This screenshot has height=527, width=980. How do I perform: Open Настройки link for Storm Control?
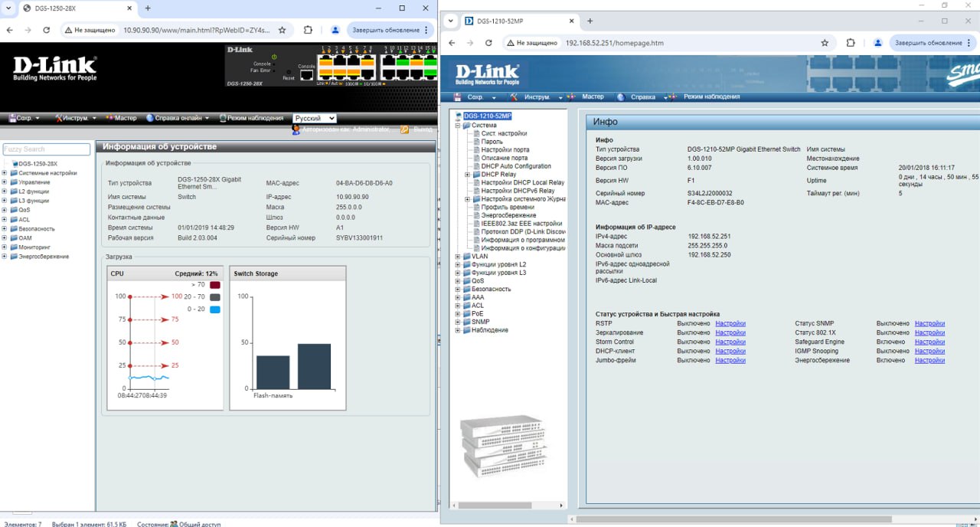pos(730,342)
